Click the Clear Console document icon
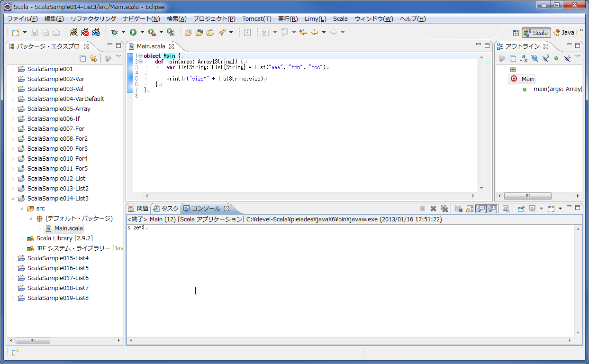The height and width of the screenshot is (364, 589). coord(459,209)
